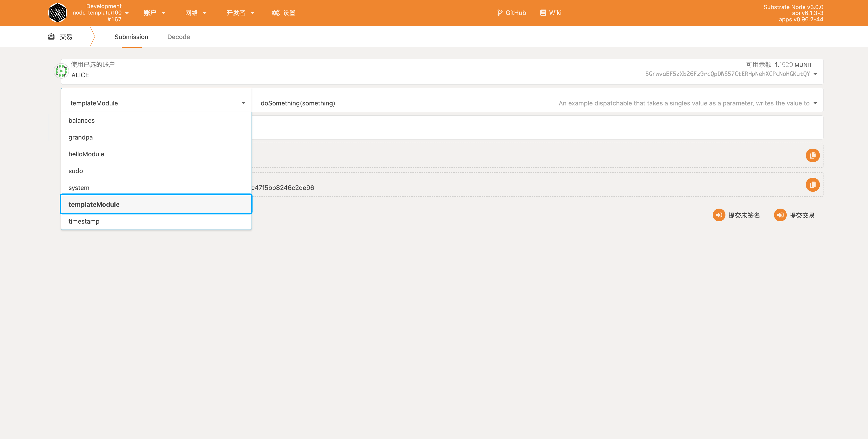This screenshot has width=868, height=439.
Task: Click the 1.1529 MUNIT balance value
Action: [x=793, y=65]
